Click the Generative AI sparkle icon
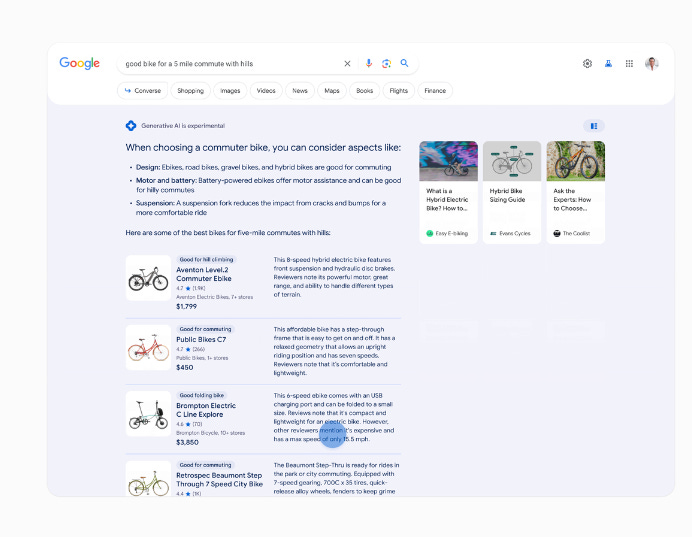The height and width of the screenshot is (537, 692). coord(131,126)
